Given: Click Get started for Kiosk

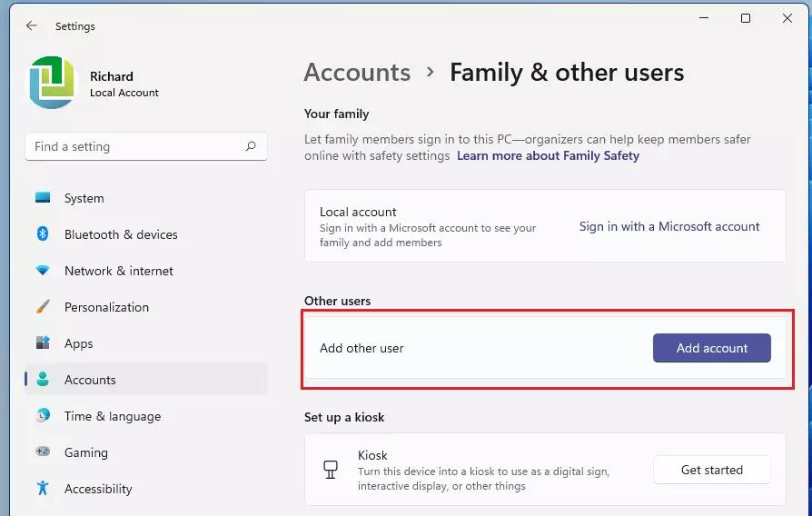Looking at the screenshot, I should point(711,470).
